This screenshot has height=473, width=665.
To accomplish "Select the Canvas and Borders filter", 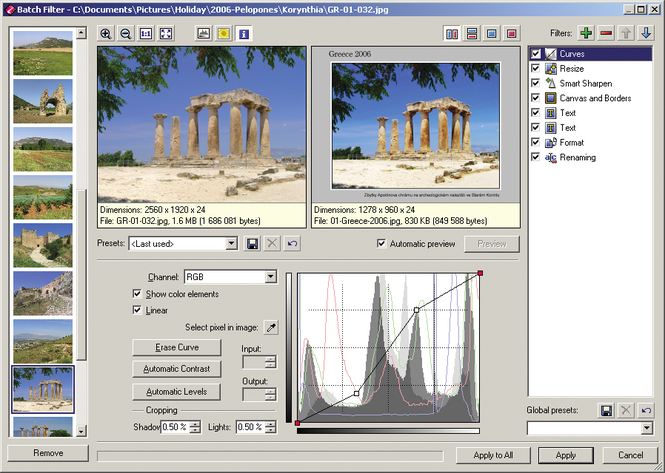I will (593, 98).
